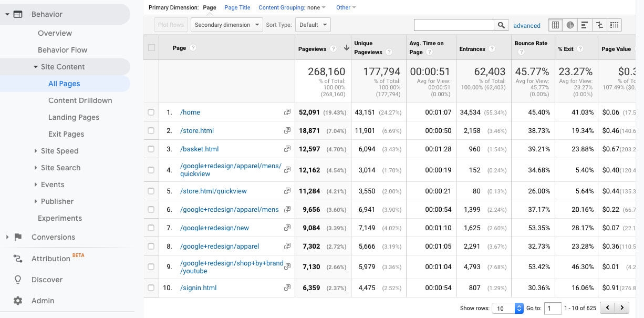This screenshot has height=318, width=644.
Task: Open /home page in new window icon
Action: [x=287, y=112]
